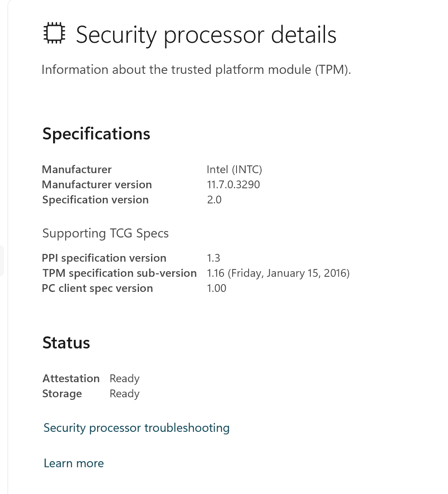This screenshot has width=448, height=494.
Task: Click the Attestation status label
Action: click(71, 378)
